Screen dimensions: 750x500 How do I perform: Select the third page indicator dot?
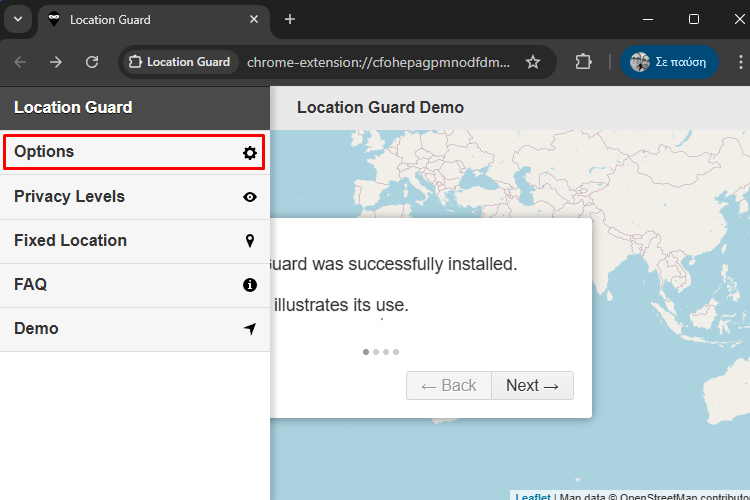click(x=386, y=352)
